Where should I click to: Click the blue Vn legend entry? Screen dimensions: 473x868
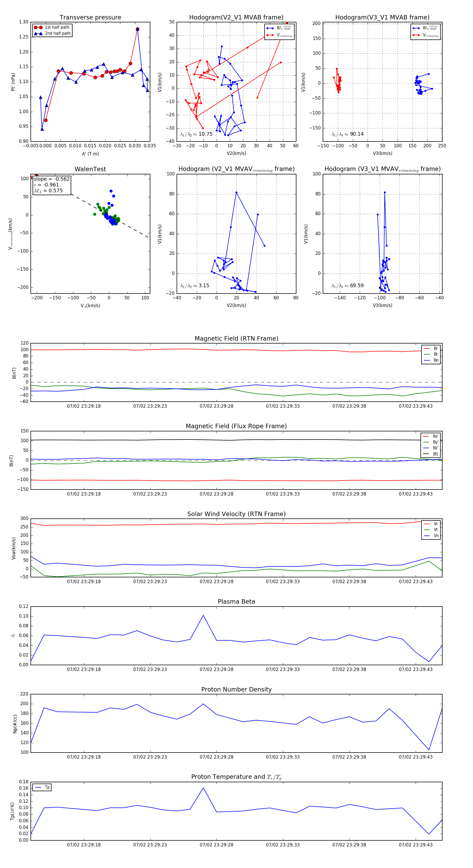(x=431, y=536)
